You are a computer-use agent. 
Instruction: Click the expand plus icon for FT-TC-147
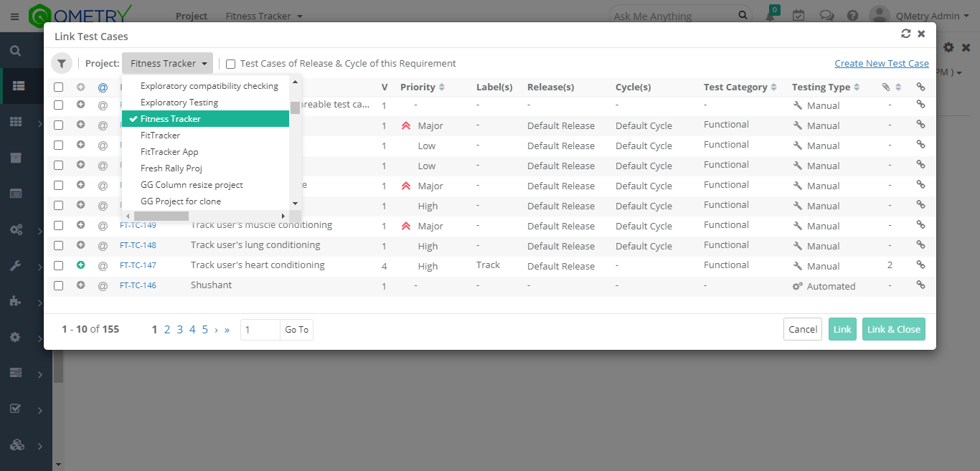(80, 265)
